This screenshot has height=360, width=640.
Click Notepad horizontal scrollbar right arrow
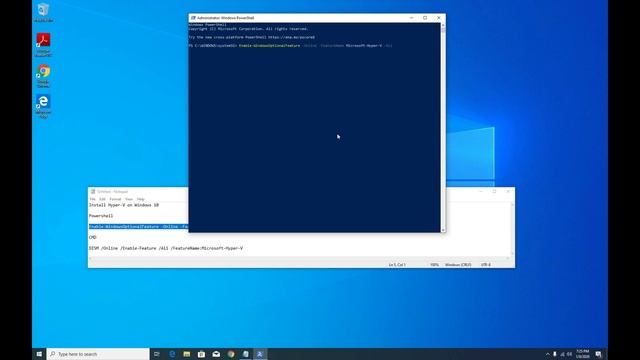click(x=508, y=258)
